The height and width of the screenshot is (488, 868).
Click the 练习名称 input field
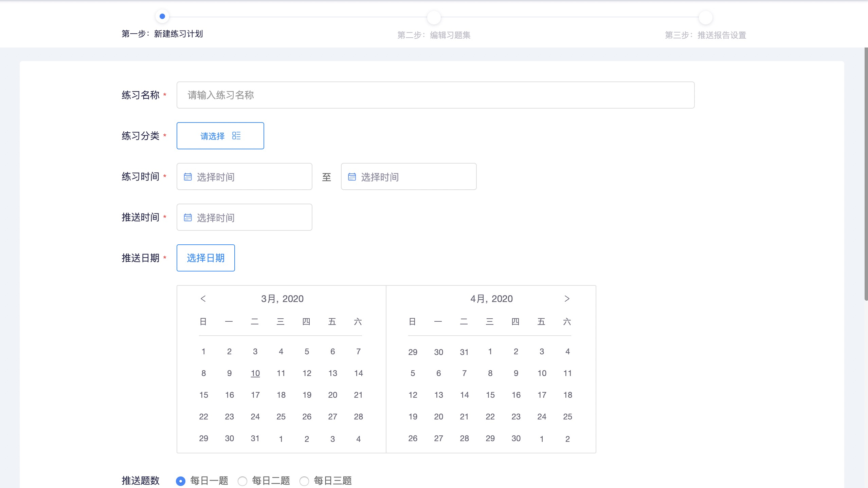point(435,95)
